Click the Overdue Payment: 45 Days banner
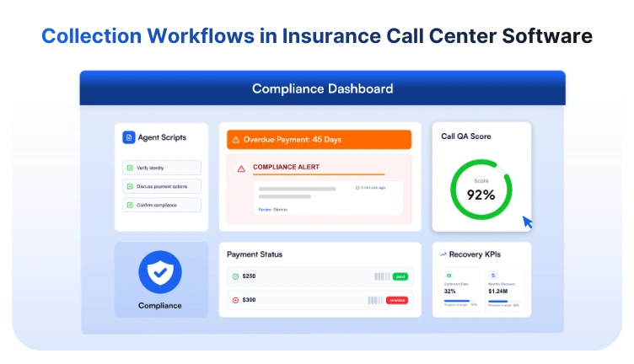634x364 pixels. (319, 139)
